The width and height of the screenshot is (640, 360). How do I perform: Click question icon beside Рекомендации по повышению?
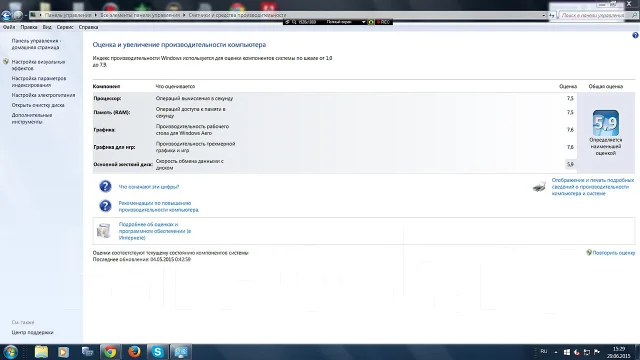(105, 206)
